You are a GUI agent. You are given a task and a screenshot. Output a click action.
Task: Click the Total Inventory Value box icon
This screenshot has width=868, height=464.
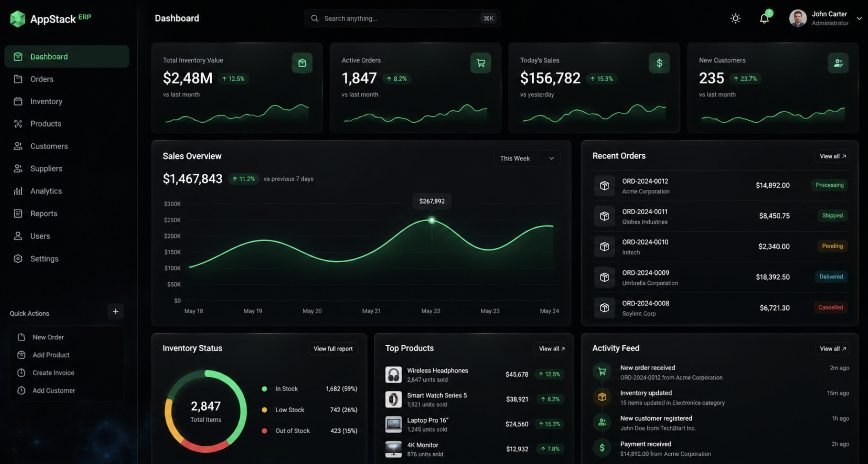(302, 63)
